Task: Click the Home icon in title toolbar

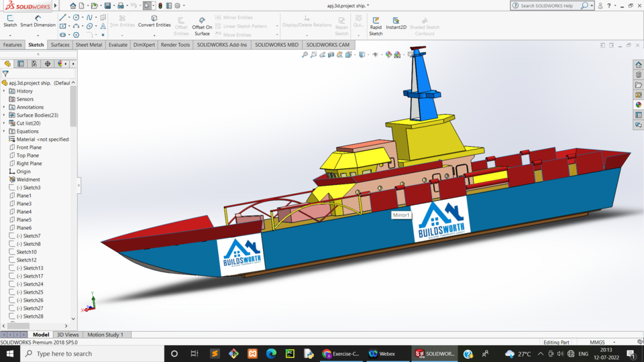Action: coord(72,6)
